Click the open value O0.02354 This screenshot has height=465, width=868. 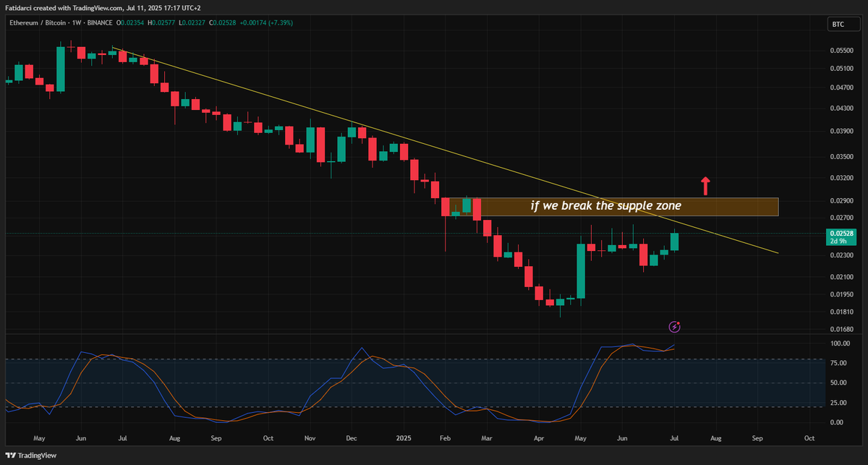coord(130,23)
